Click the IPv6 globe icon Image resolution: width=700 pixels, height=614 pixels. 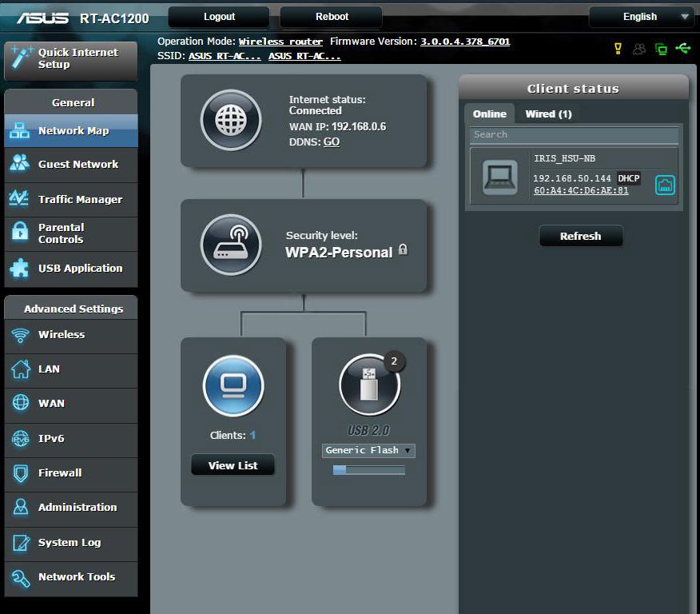coord(21,438)
